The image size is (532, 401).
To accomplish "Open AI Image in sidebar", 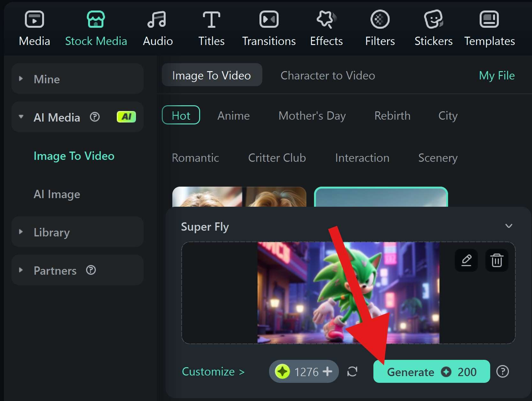I will pos(57,194).
